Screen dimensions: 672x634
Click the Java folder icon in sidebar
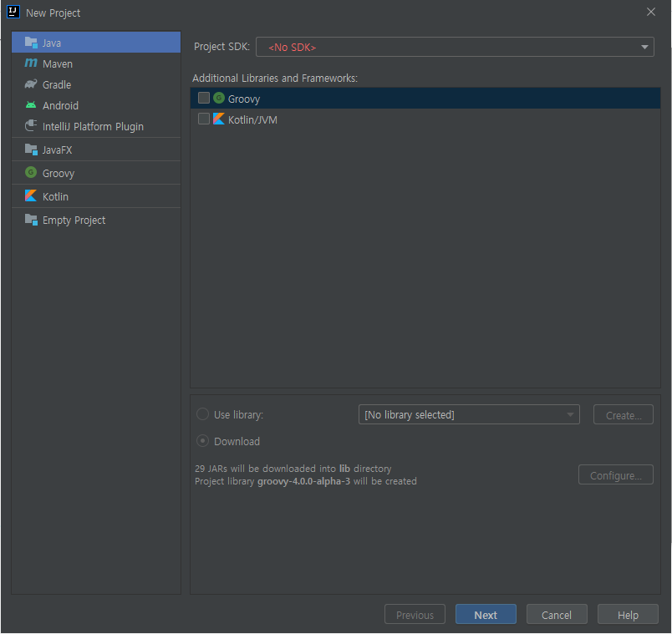click(x=31, y=43)
